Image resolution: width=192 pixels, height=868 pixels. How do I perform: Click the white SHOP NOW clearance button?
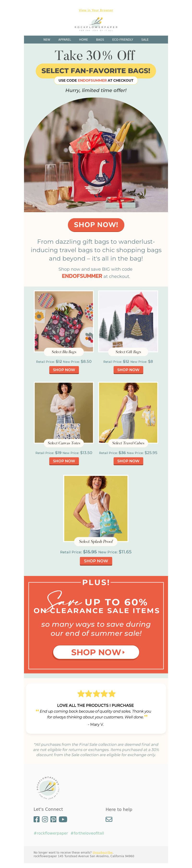[x=96, y=652]
